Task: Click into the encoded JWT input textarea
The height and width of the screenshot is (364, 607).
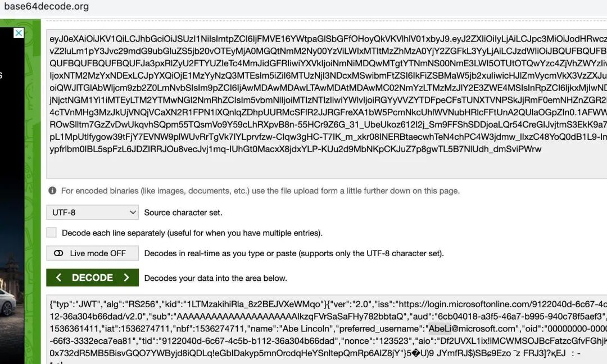Action: click(327, 104)
